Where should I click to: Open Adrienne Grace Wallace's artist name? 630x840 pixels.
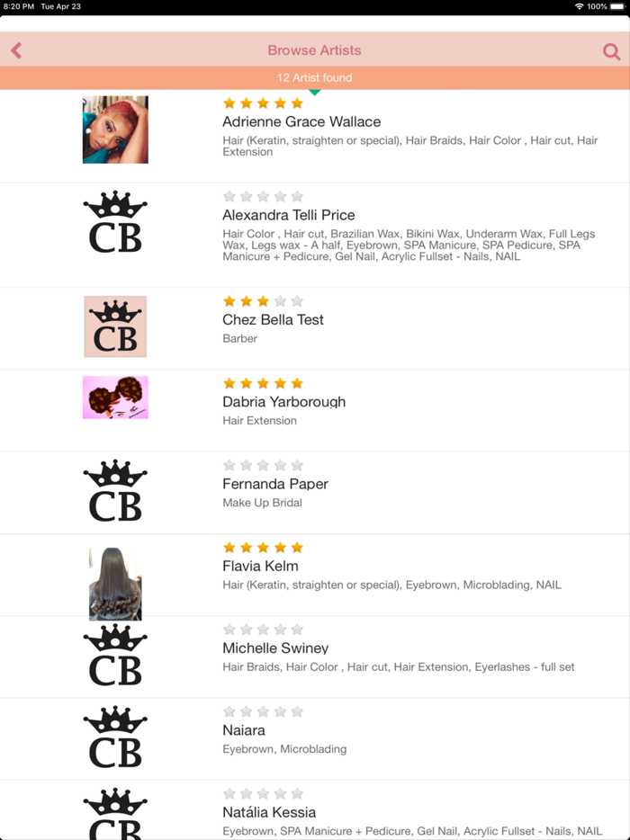coord(301,122)
